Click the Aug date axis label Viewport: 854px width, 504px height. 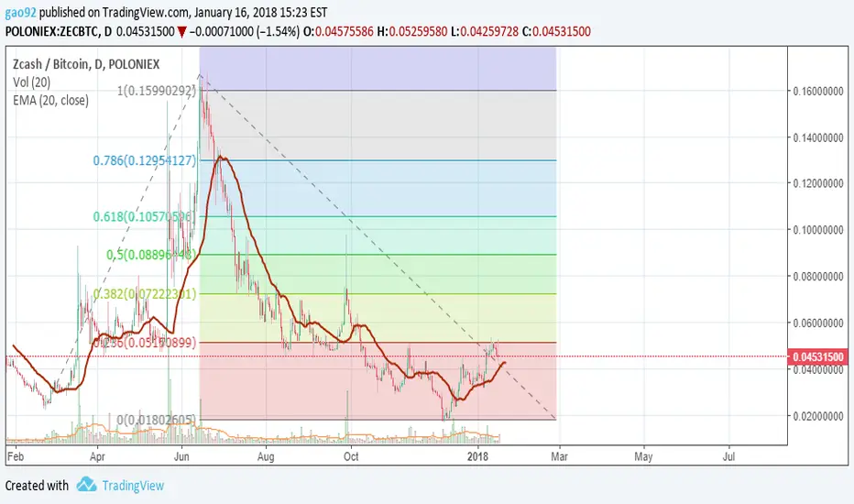click(x=265, y=456)
